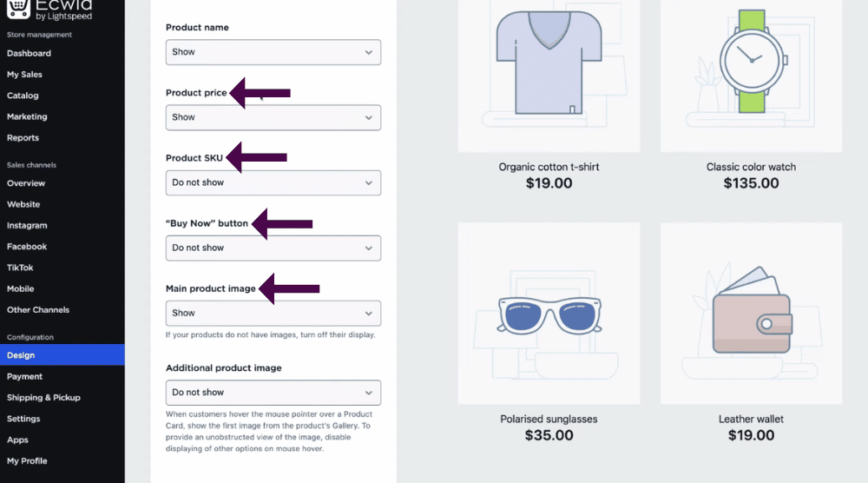Go to the Catalog section
The image size is (868, 483).
23,96
